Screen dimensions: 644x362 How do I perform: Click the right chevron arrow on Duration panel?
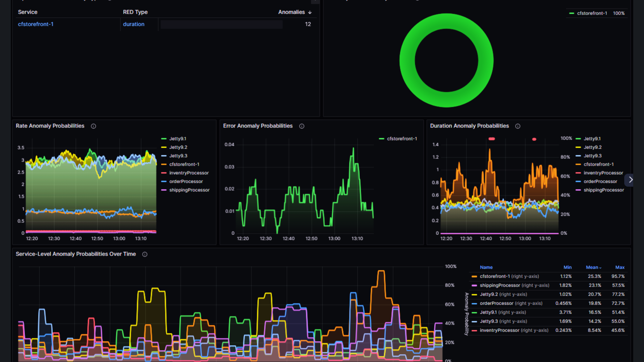coord(630,180)
